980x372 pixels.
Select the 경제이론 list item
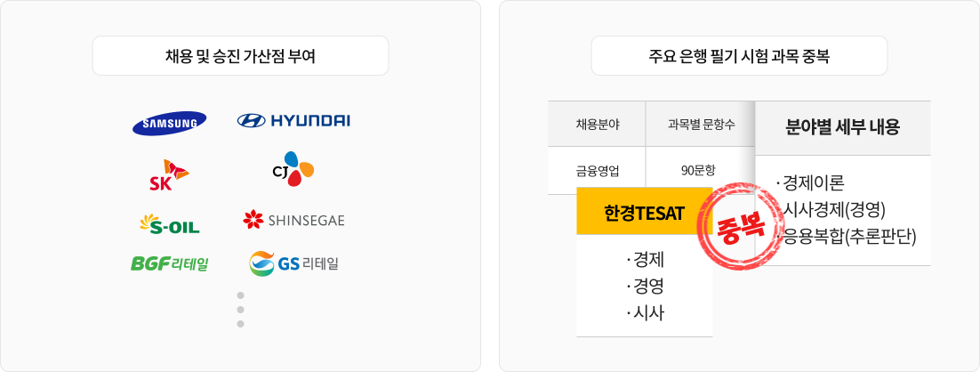click(x=813, y=184)
